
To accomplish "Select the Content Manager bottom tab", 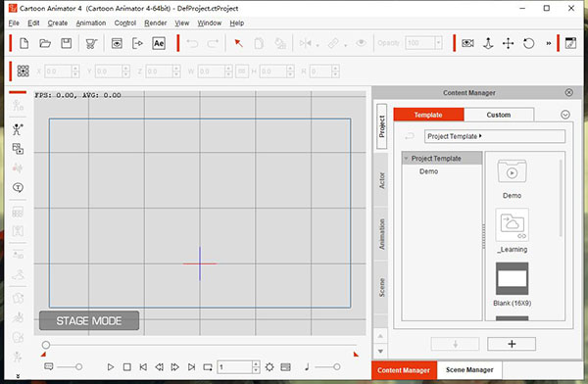I will click(x=404, y=370).
